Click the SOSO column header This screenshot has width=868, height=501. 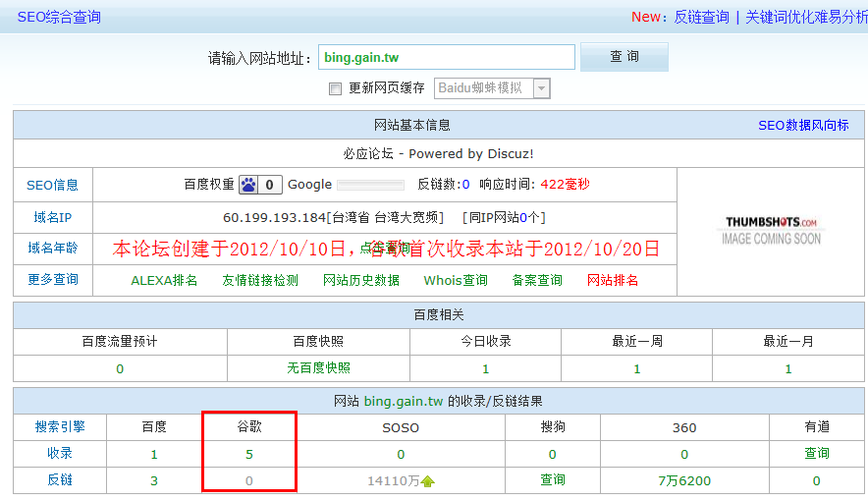coord(401,428)
